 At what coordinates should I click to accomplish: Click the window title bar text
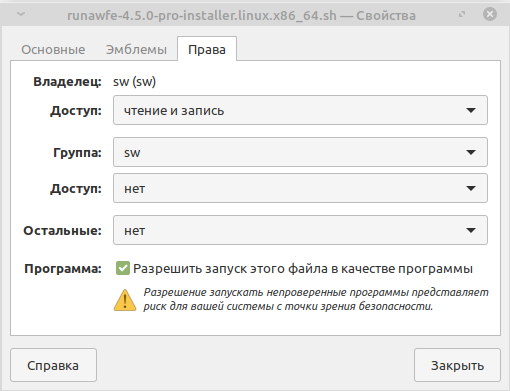(x=242, y=15)
